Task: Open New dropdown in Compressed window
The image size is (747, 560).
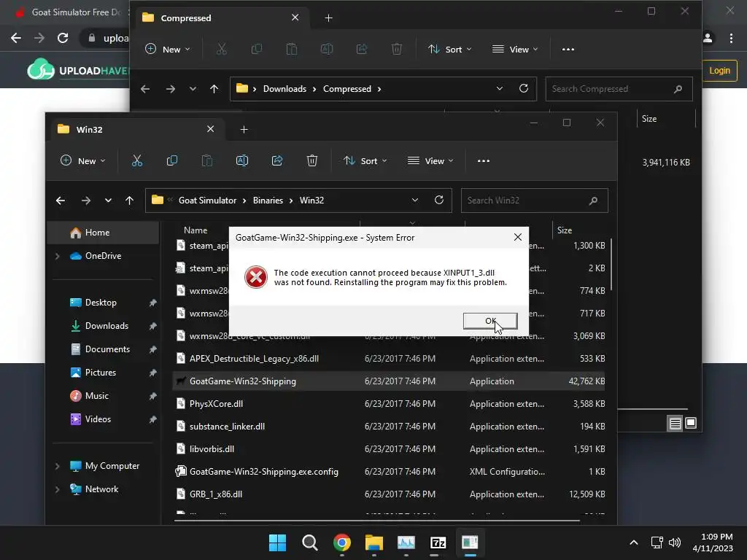Action: point(168,49)
